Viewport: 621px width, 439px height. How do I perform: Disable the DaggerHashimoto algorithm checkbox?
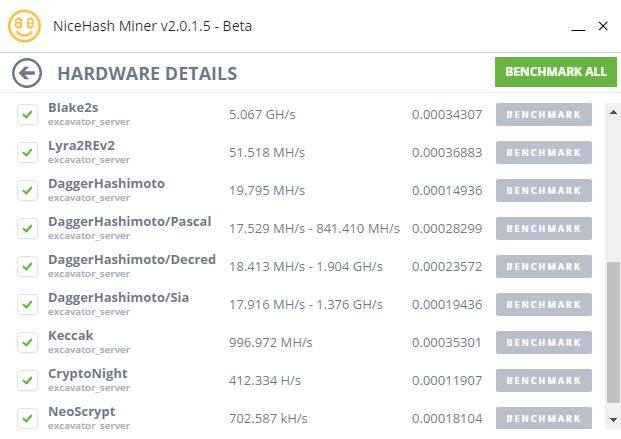pos(28,191)
